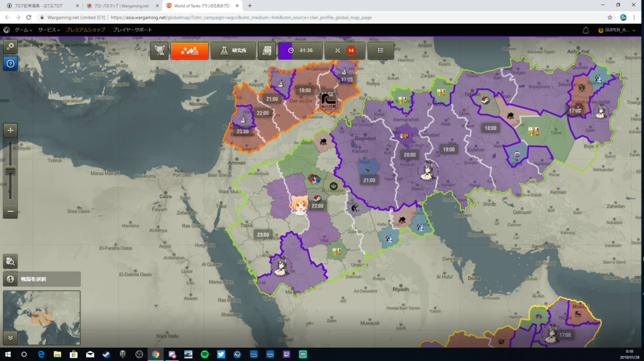Image resolution: width=644 pixels, height=361 pixels.
Task: Open Steam from taskbar
Action: click(106, 355)
